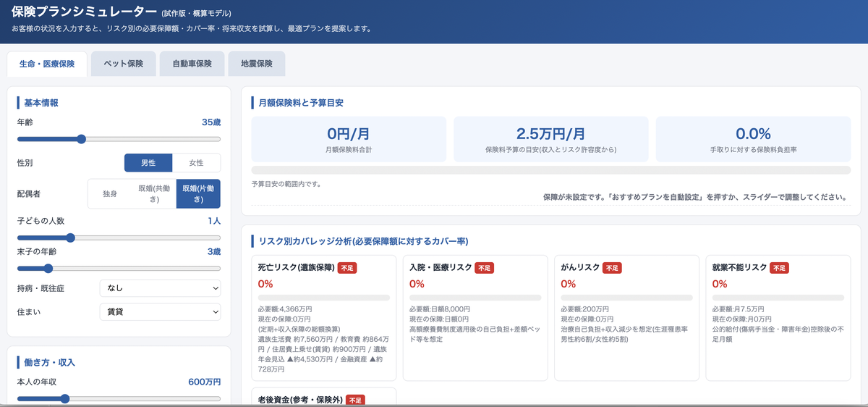Screen dimensions: 868x407
Task: Click the 0.0% premium burden rate
Action: click(x=753, y=134)
